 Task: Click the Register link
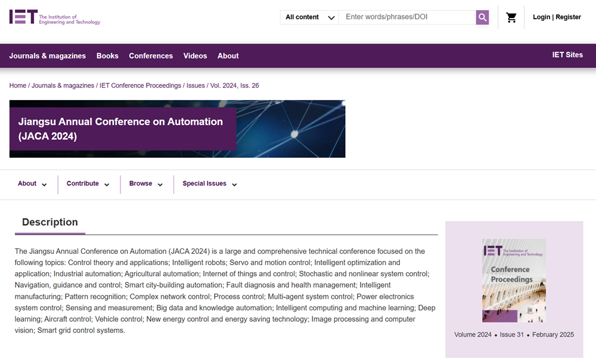click(568, 17)
